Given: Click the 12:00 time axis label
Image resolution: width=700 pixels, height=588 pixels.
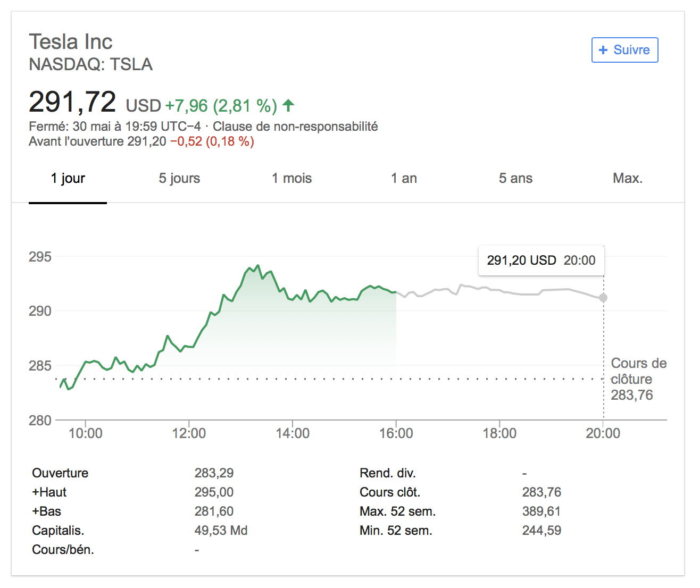Looking at the screenshot, I should 189,433.
